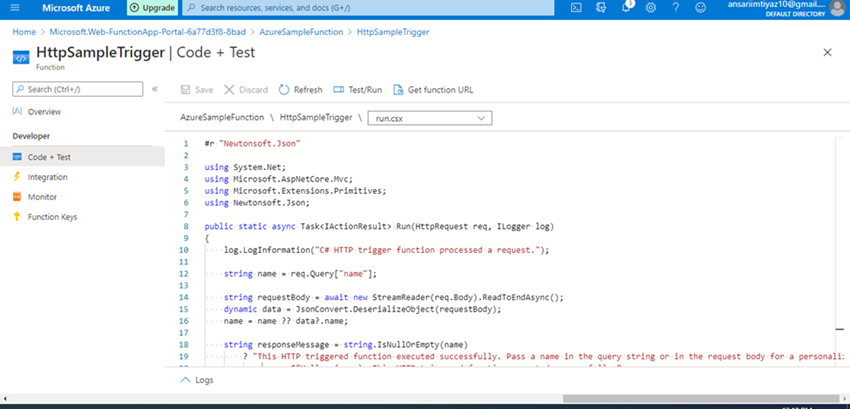Open portal settings gear
The image size is (850, 409).
(x=651, y=8)
